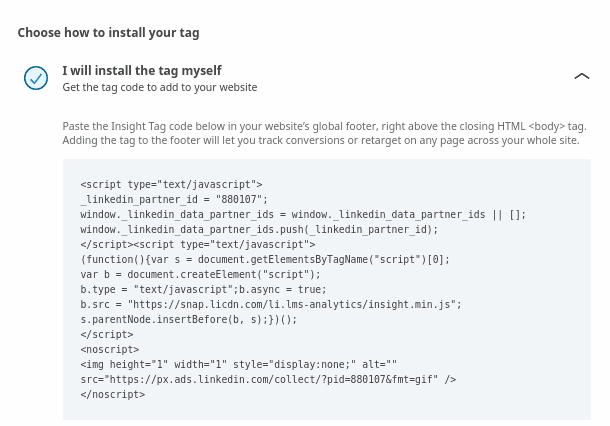
Task: Click the getElementsByTagName("script") code line
Action: point(265,259)
